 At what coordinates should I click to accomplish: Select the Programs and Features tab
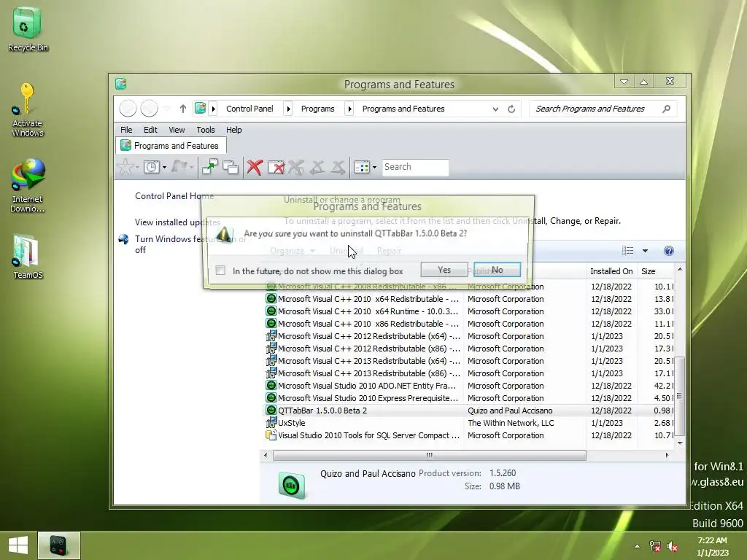tap(171, 145)
